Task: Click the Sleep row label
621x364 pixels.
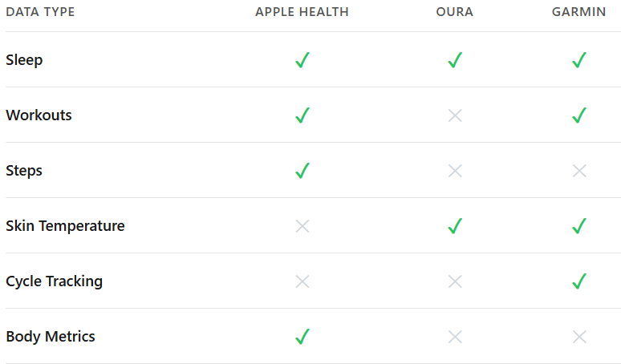Action: (24, 60)
